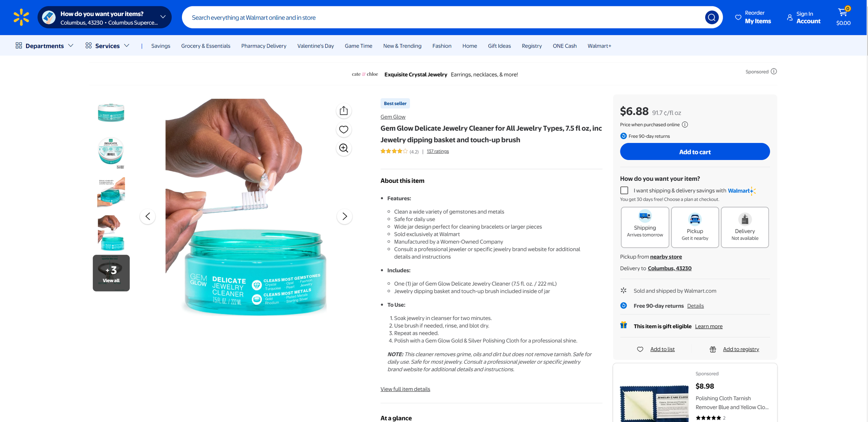Click the zoom-in magnifier on product image

pos(344,148)
